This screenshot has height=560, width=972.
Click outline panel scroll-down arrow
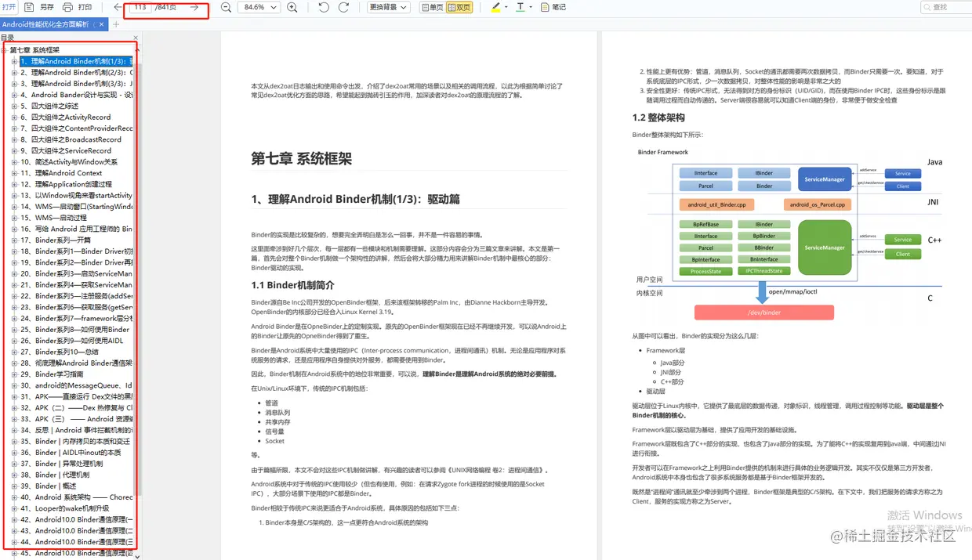[139, 555]
